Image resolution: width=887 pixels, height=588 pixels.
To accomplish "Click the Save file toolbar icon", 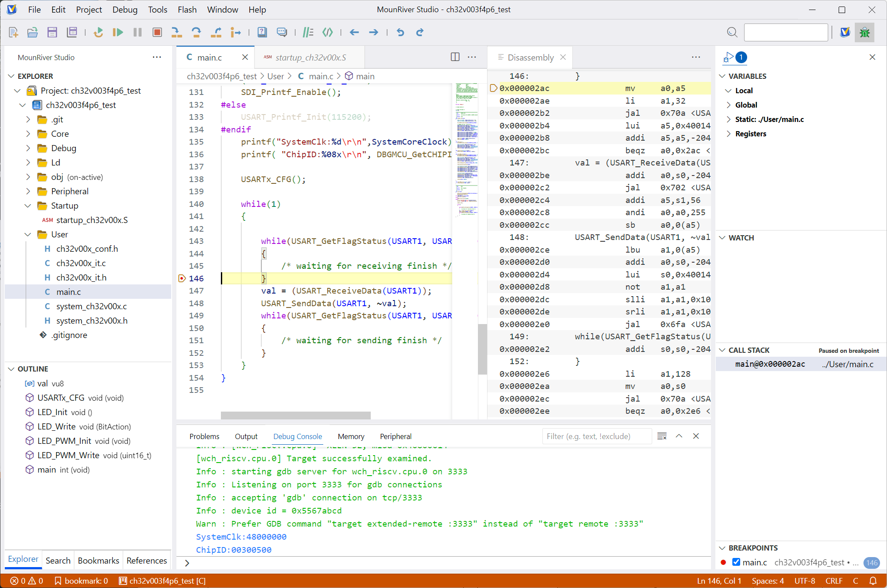I will click(52, 32).
